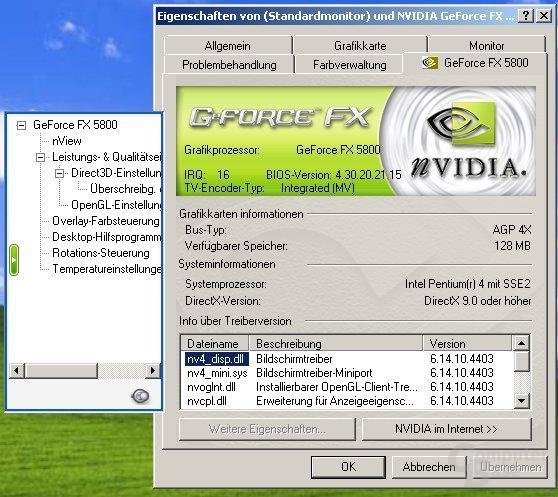
Task: Click the help question mark button
Action: coord(526,16)
